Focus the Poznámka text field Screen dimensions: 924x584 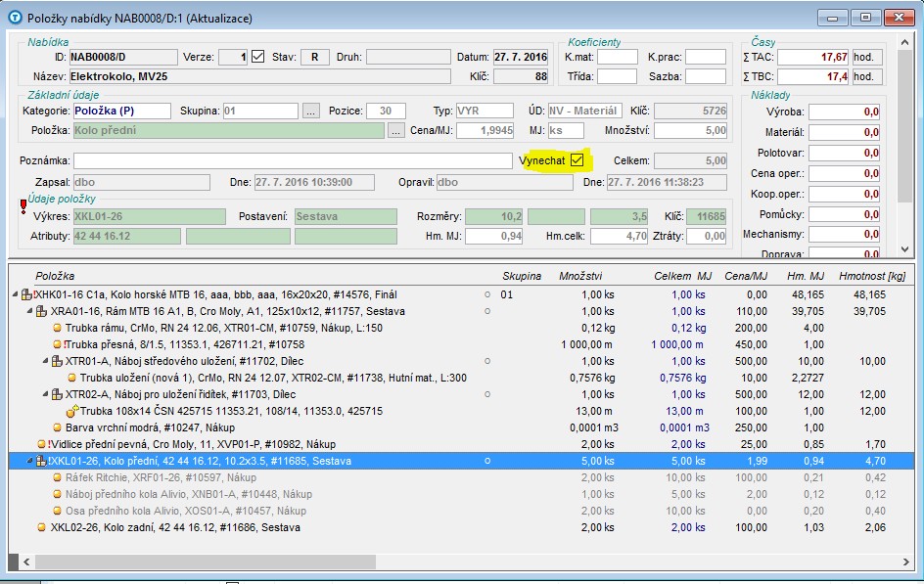pyautogui.click(x=293, y=160)
